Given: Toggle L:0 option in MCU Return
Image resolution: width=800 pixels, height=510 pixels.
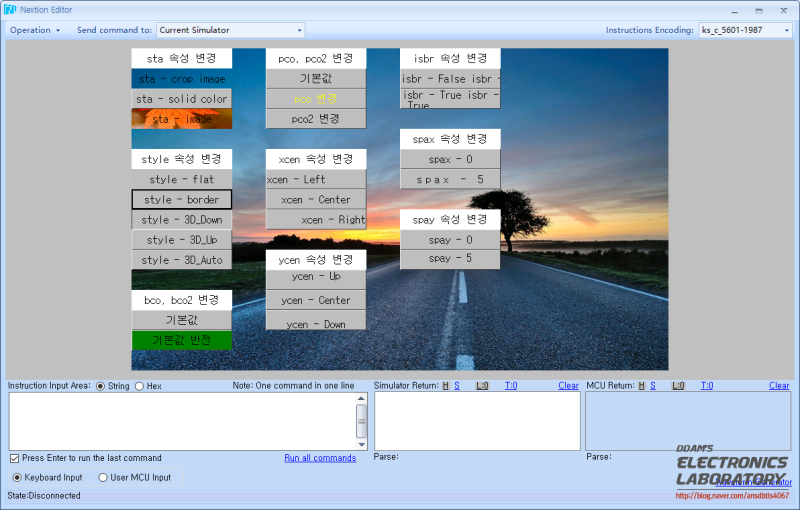Looking at the screenshot, I should 678,386.
